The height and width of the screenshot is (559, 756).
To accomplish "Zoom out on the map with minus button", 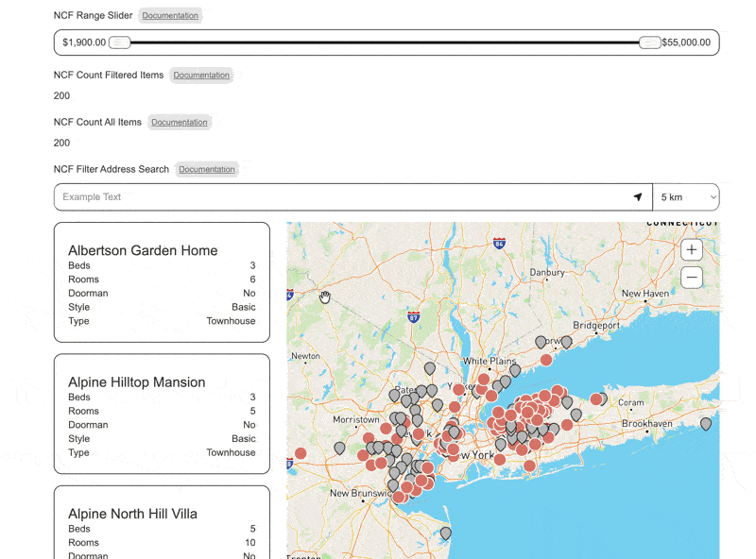I will 692,277.
